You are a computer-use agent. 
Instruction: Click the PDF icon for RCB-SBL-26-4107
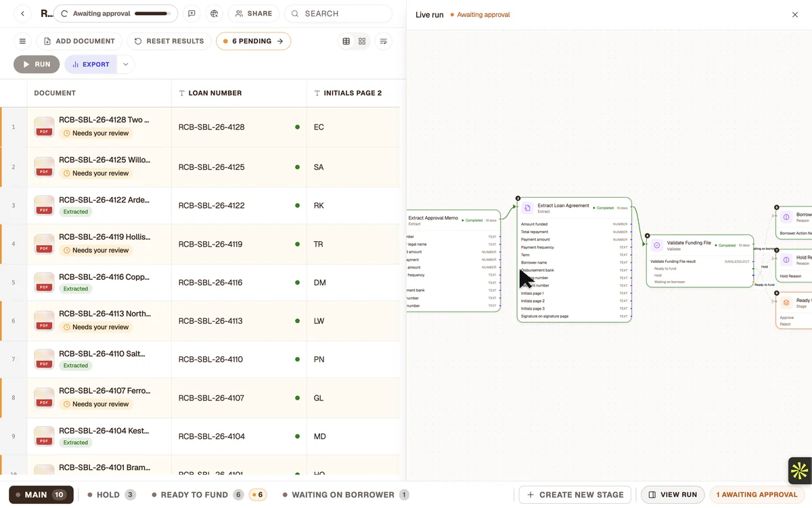pyautogui.click(x=44, y=398)
